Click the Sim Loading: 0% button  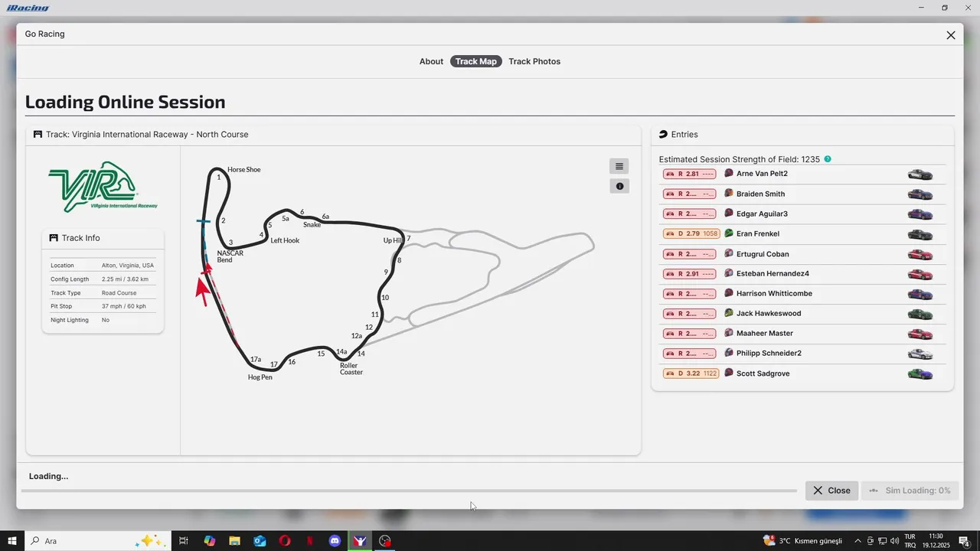(910, 491)
